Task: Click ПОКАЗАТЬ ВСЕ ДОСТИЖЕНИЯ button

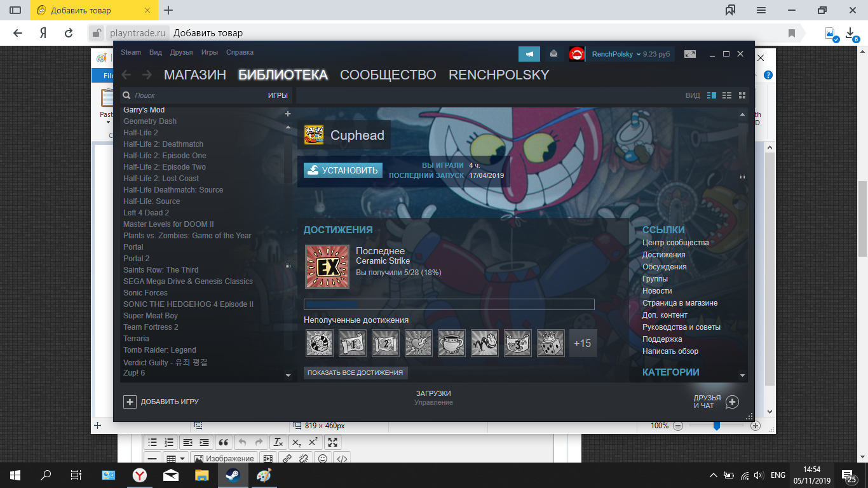Action: point(355,372)
